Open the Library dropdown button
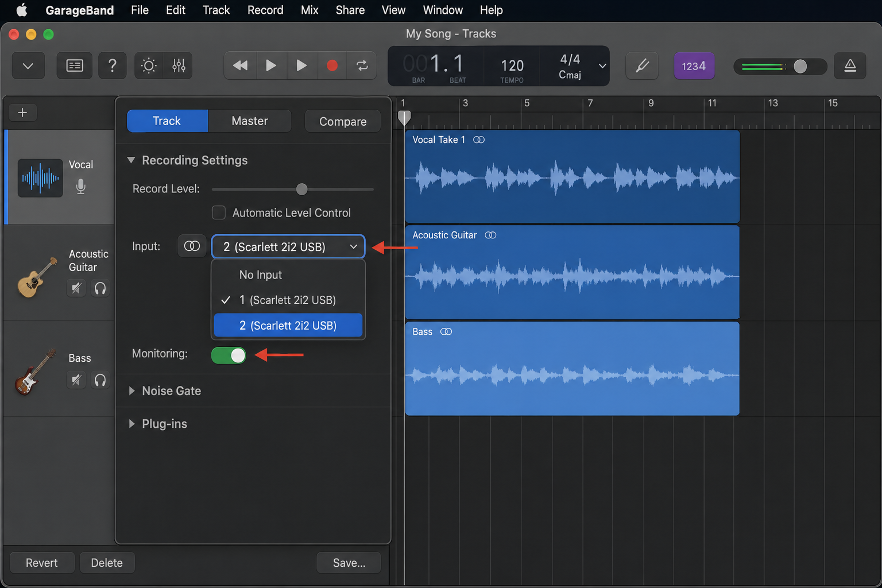 pos(28,66)
